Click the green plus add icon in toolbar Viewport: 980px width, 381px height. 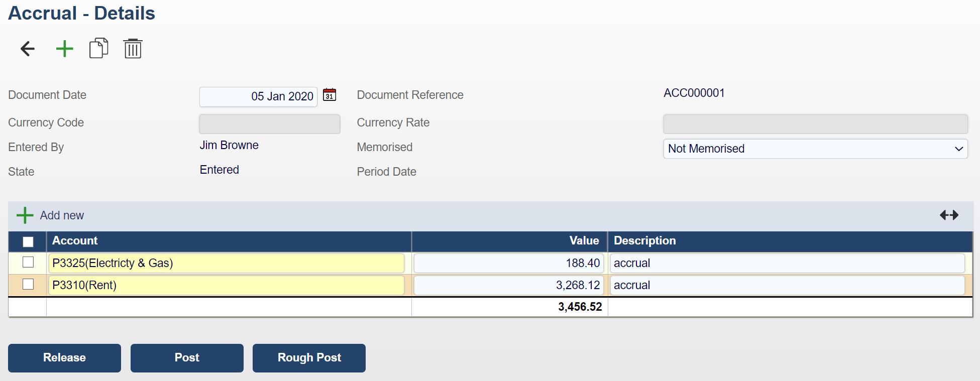point(64,49)
